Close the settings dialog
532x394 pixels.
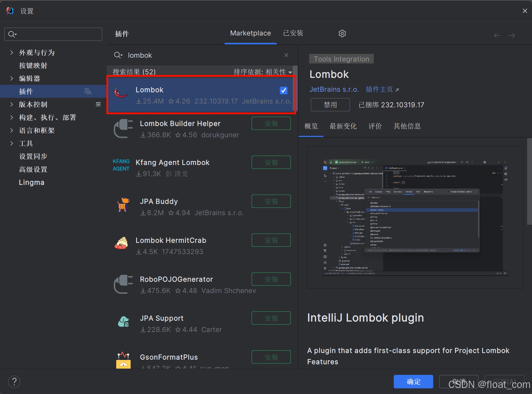(525, 11)
